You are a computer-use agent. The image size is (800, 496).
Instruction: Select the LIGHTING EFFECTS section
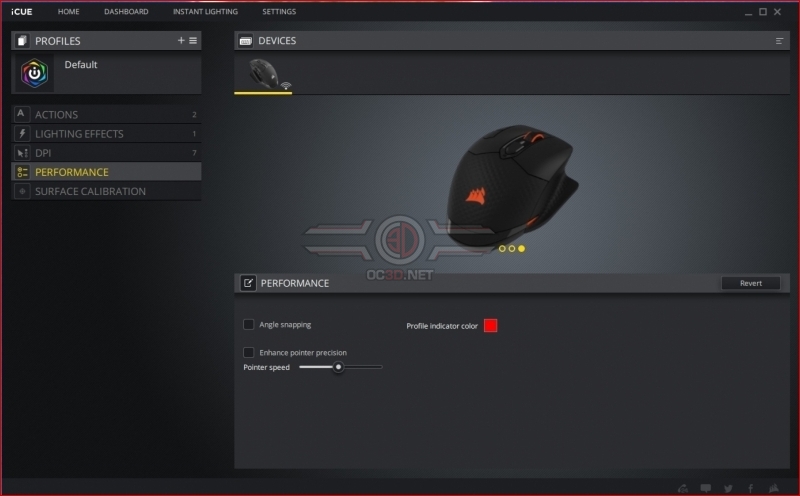[106, 134]
